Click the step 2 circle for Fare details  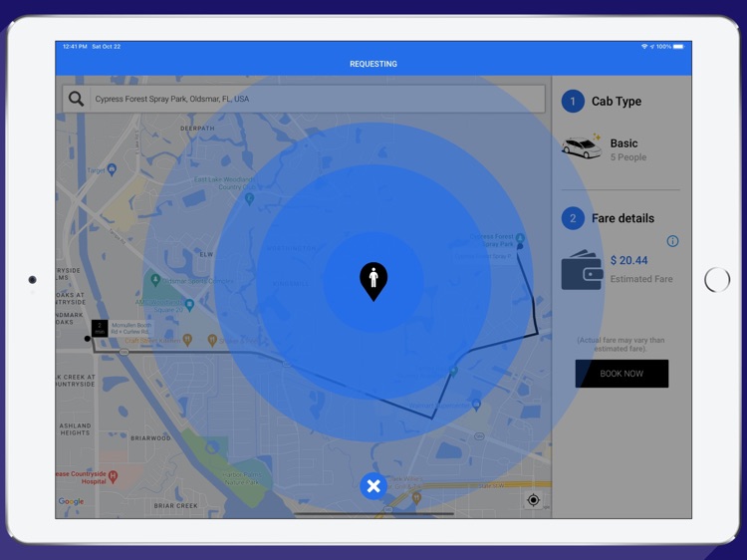[573, 218]
